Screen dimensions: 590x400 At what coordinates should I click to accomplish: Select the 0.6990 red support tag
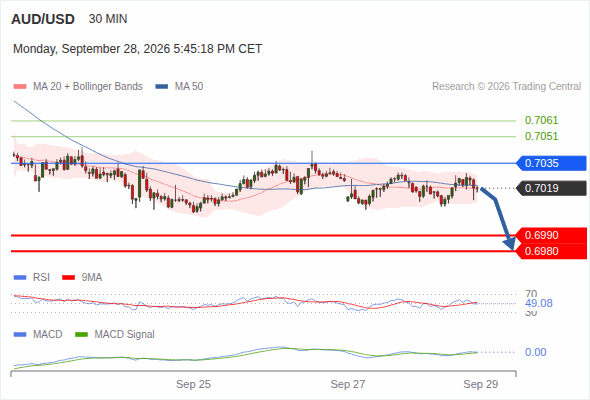pos(551,235)
